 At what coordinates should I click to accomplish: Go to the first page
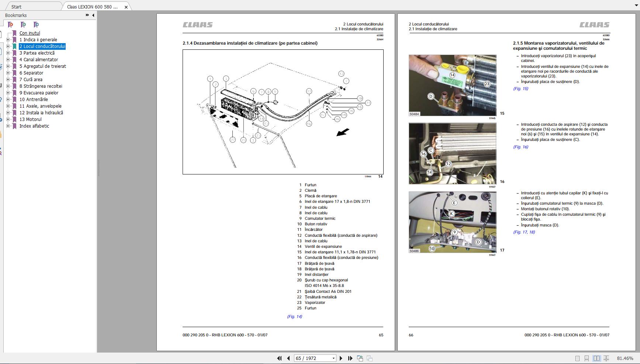279,358
